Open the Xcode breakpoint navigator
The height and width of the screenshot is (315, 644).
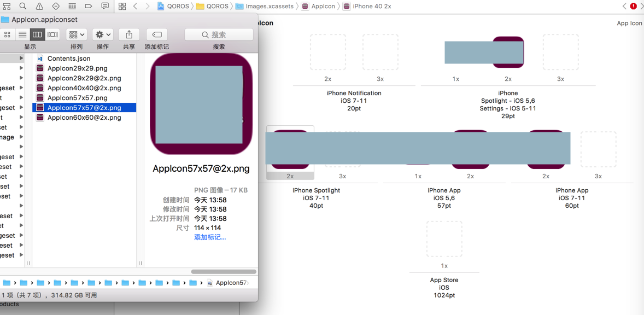pos(89,6)
